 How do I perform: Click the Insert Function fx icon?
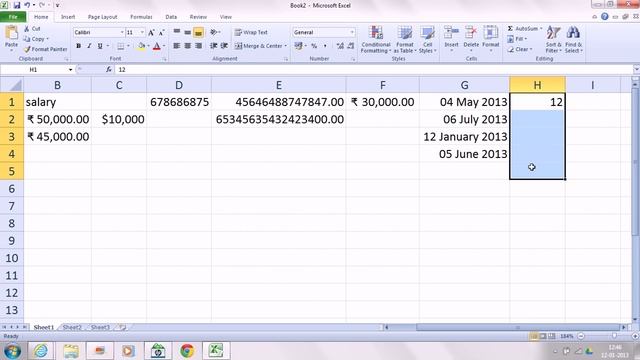(x=109, y=70)
